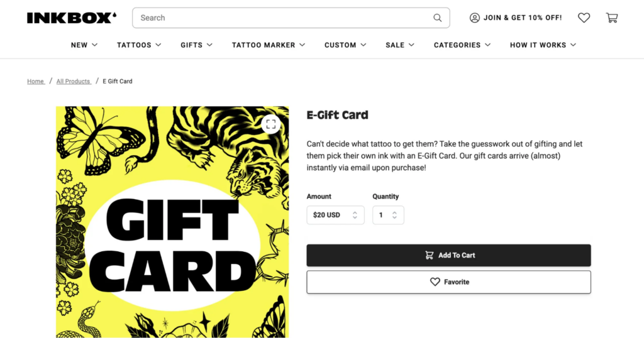The width and height of the screenshot is (644, 338).
Task: Open All Products breadcrumb link
Action: coord(74,81)
